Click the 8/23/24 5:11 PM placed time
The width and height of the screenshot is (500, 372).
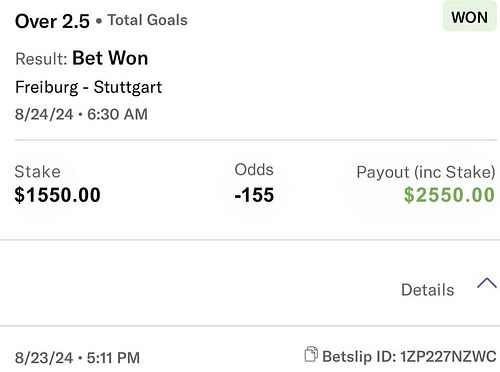[77, 358]
